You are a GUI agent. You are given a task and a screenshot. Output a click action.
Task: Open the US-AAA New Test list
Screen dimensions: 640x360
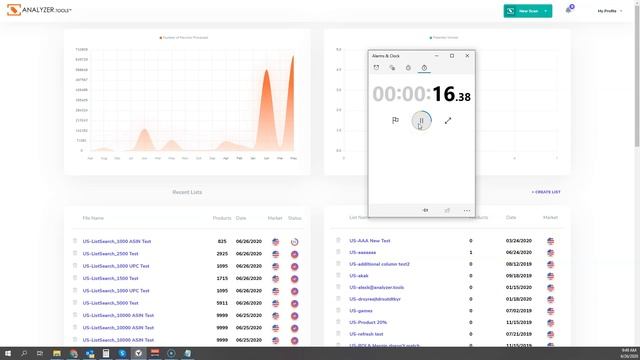coord(369,241)
